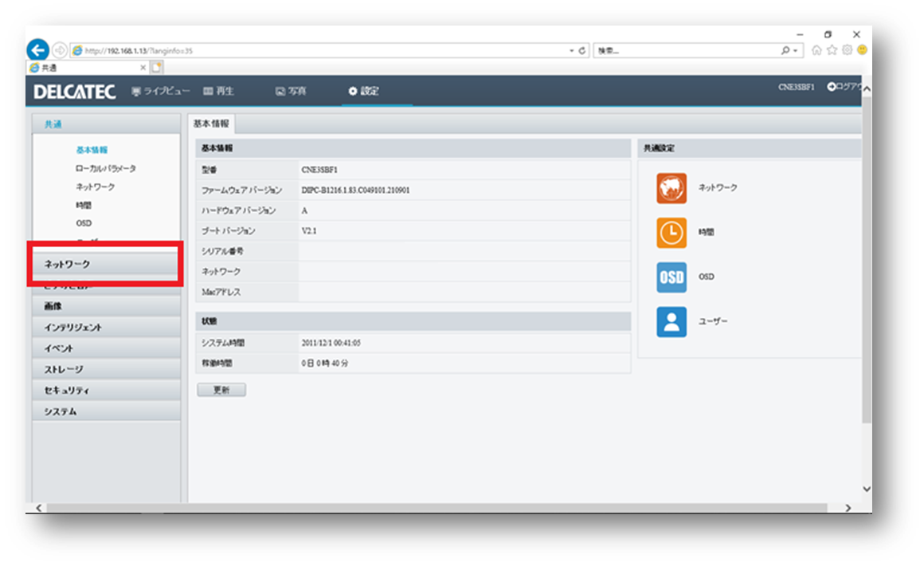Image resolution: width=924 pixels, height=566 pixels.
Task: Click the system time value 2011/12/1
Action: click(331, 343)
